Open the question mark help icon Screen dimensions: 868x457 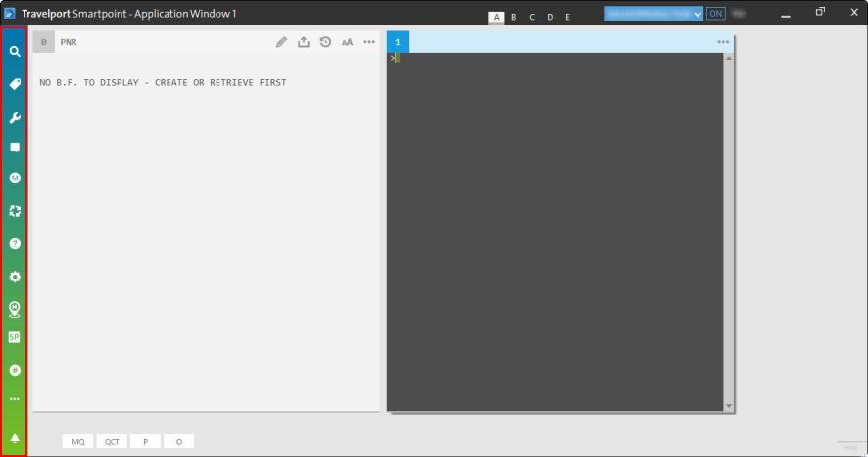coord(15,243)
